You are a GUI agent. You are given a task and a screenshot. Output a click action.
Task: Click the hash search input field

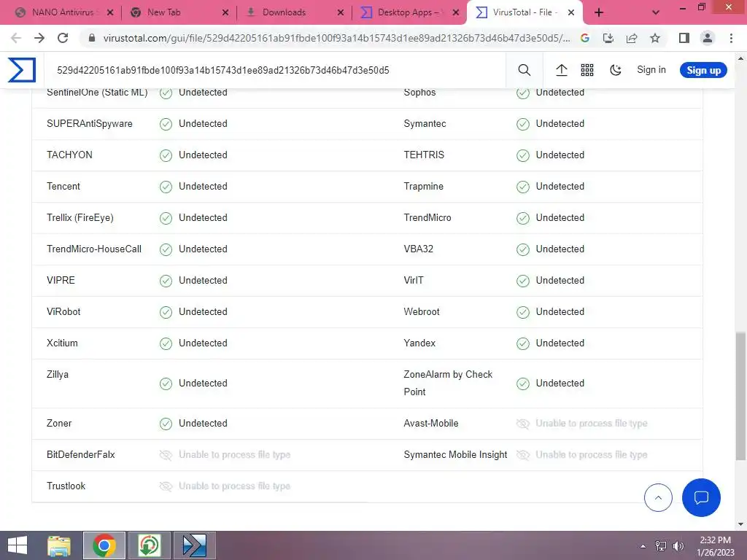click(x=274, y=70)
